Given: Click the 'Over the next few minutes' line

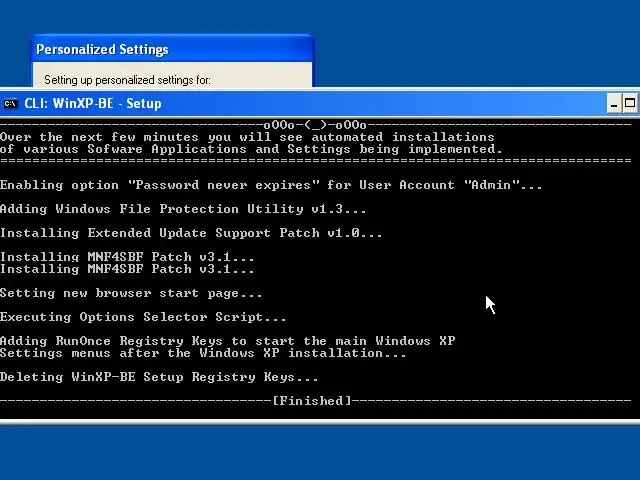Looking at the screenshot, I should click(247, 137).
